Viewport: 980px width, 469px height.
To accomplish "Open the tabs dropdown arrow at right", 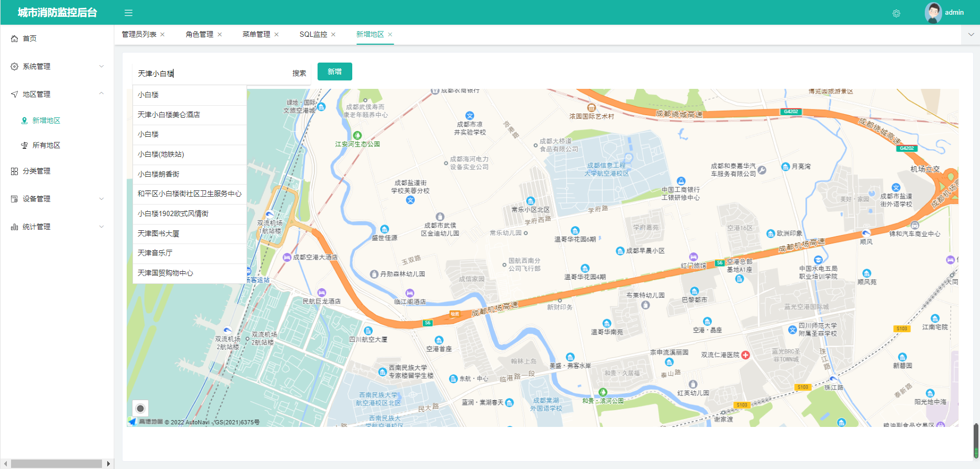I will point(971,35).
